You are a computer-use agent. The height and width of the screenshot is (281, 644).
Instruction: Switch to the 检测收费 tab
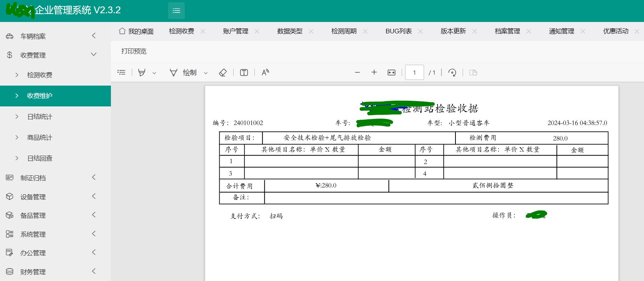coord(181,31)
